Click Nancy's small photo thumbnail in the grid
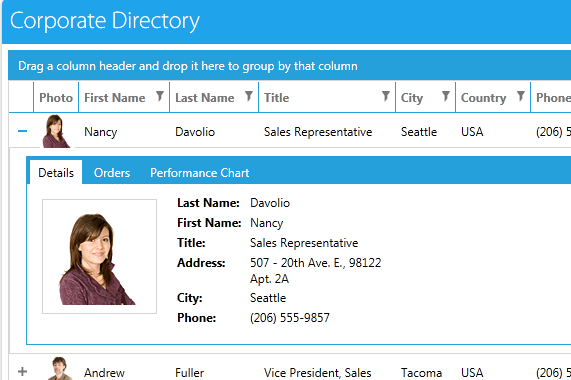This screenshot has width=571, height=380. pos(56,131)
